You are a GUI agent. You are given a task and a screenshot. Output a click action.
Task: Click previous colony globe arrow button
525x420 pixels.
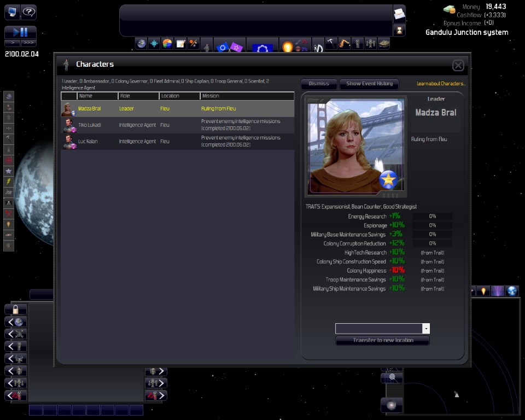[x=15, y=322]
